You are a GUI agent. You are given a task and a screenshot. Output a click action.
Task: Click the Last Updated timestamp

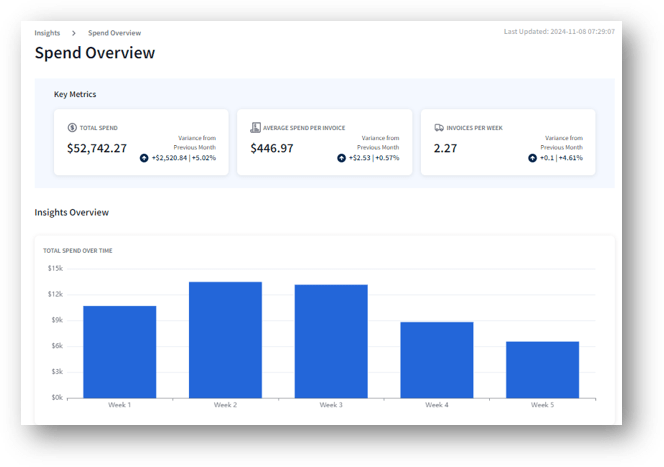559,31
